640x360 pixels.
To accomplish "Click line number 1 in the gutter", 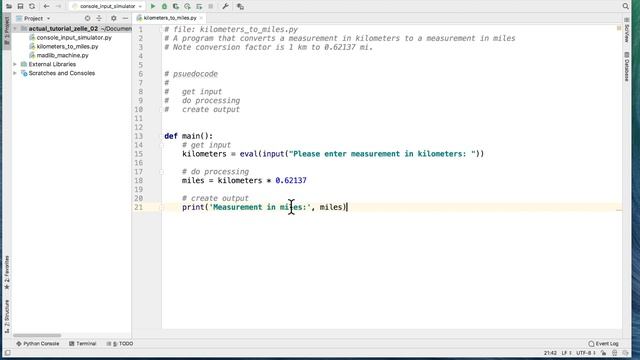I will click(140, 29).
